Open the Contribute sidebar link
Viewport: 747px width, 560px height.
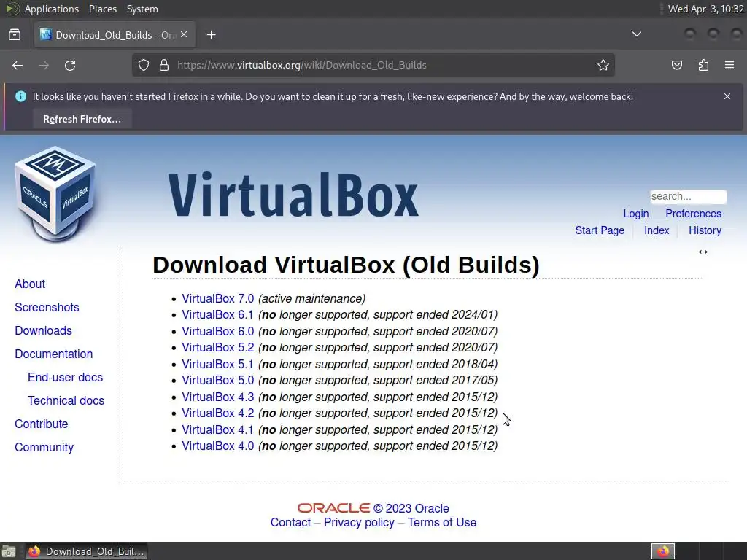pyautogui.click(x=42, y=424)
